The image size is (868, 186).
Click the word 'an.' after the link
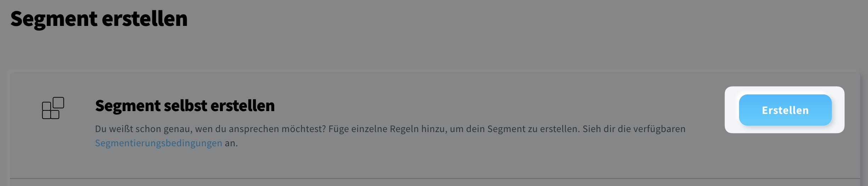point(231,143)
